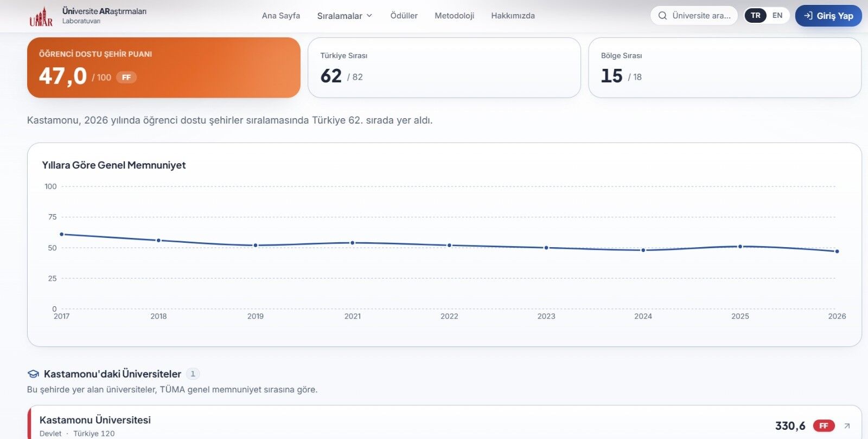The height and width of the screenshot is (439, 868).
Task: Click the FF grade badge next to 47,0
Action: pos(126,78)
